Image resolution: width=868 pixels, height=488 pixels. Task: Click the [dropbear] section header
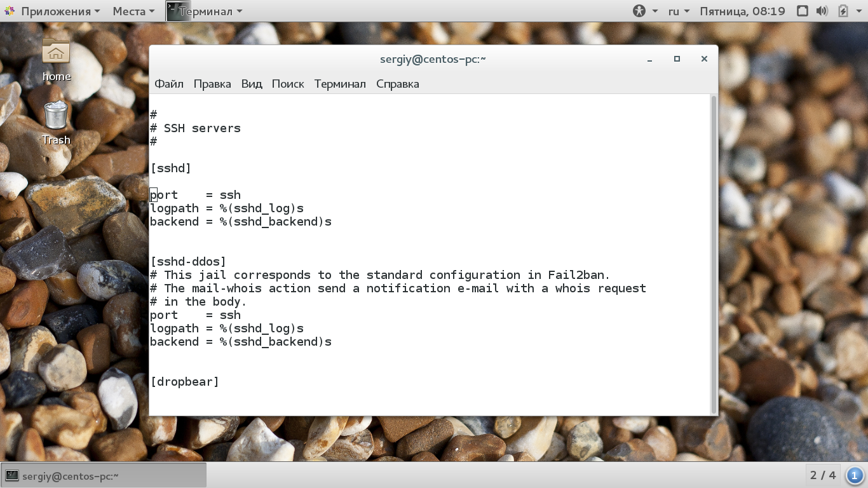pyautogui.click(x=184, y=382)
